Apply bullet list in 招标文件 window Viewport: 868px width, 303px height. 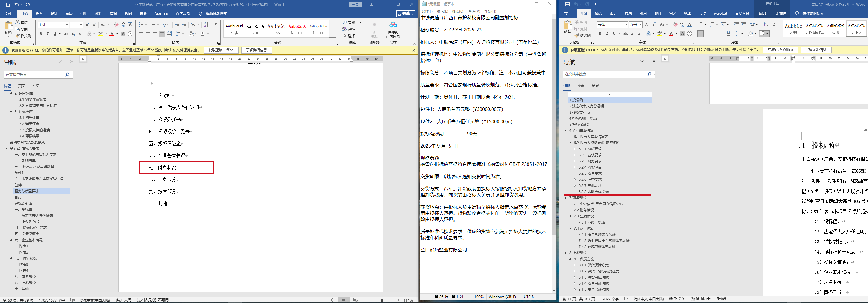click(x=141, y=24)
